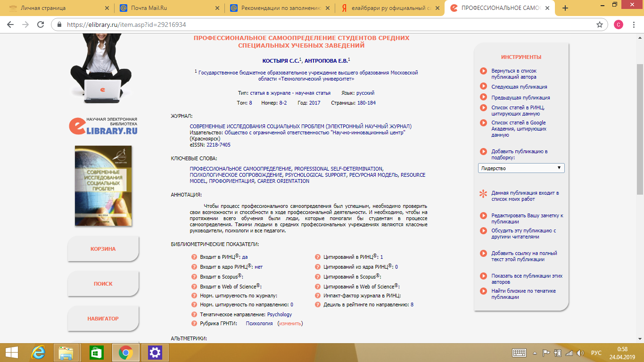Click the 'КОРЗИНА' button
Viewport: 644px width, 362px height.
103,249
